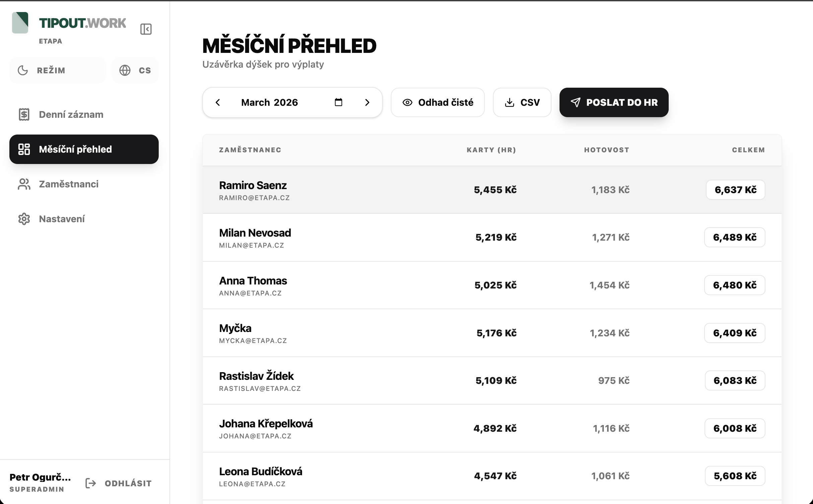Select the Denní záznam receipt icon

point(23,114)
